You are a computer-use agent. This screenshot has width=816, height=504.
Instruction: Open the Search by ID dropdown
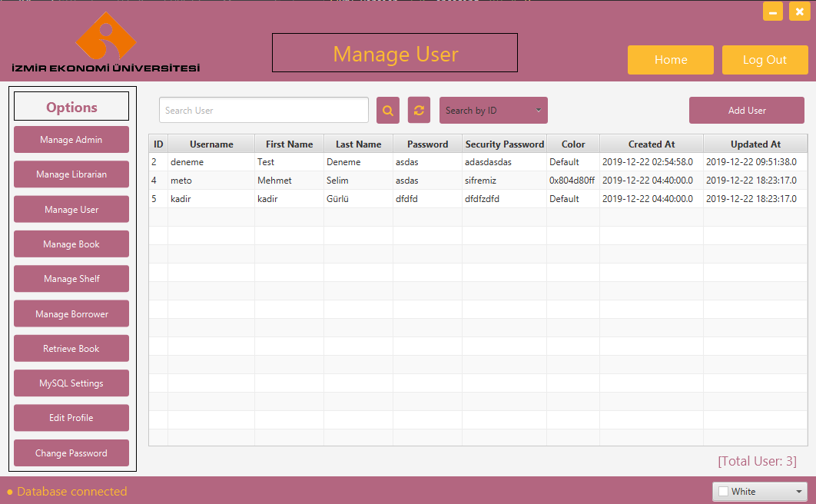pyautogui.click(x=493, y=111)
